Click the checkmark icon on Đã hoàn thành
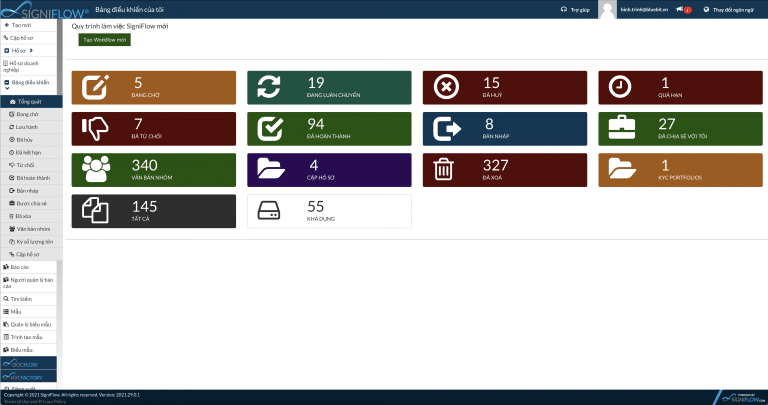 pyautogui.click(x=270, y=128)
